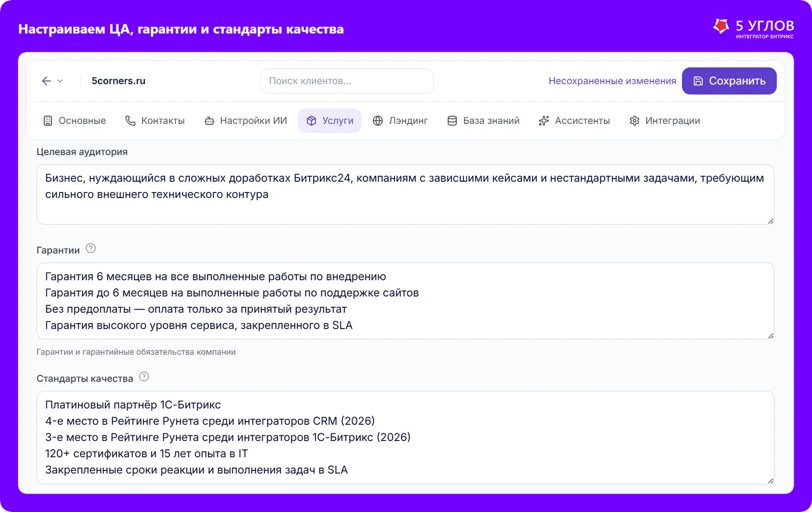This screenshot has height=512, width=812.
Task: Focus the Поиск клиентов search field
Action: 347,81
